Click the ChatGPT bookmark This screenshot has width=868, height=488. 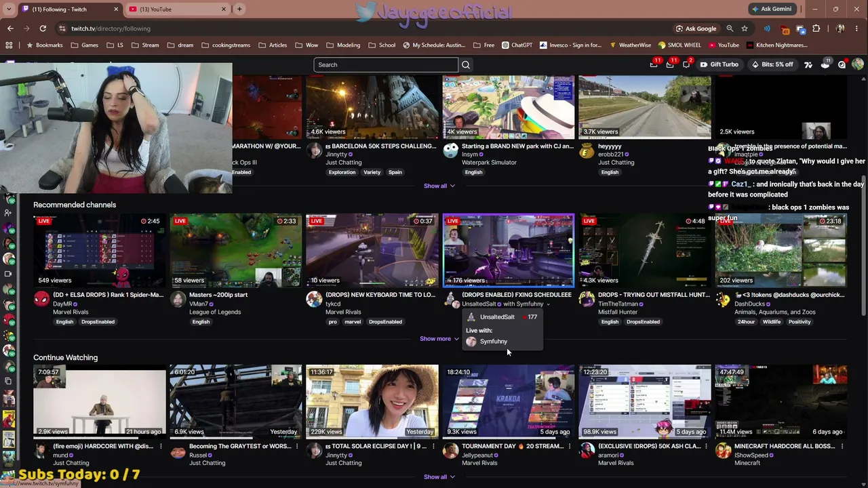point(517,45)
